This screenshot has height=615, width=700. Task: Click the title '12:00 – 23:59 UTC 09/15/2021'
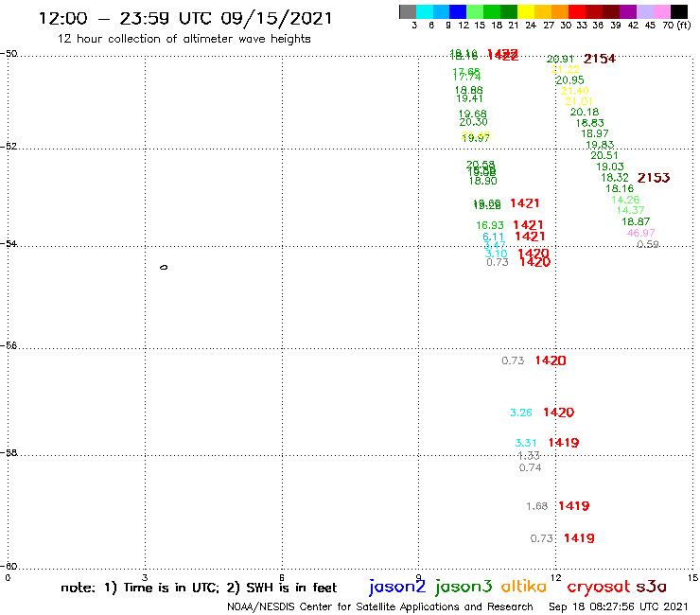(185, 18)
